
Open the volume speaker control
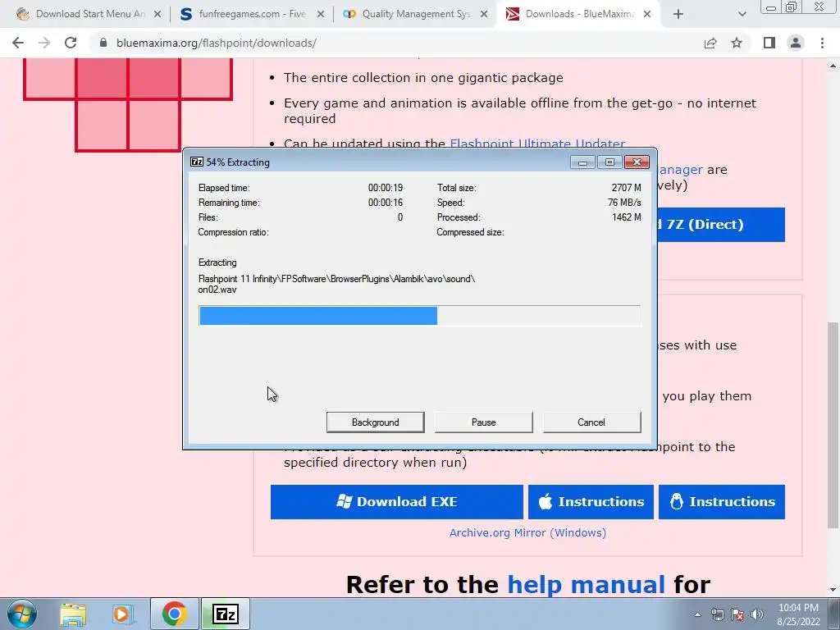(x=757, y=614)
